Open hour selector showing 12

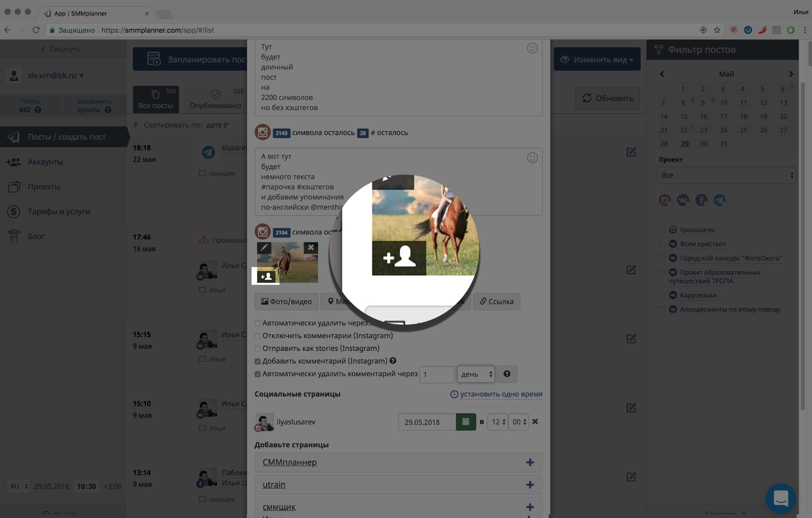(x=498, y=422)
